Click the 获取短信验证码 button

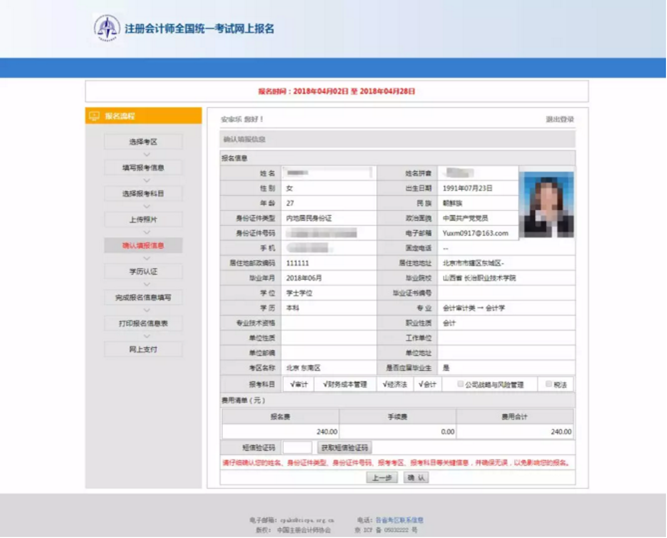[345, 448]
